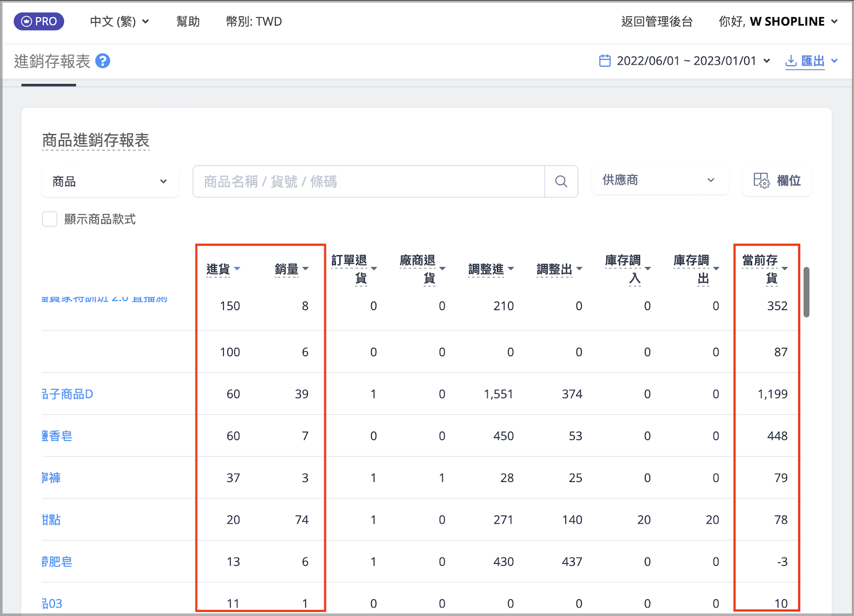Image resolution: width=854 pixels, height=616 pixels.
Task: Click 調整進 column header
Action: 486,269
